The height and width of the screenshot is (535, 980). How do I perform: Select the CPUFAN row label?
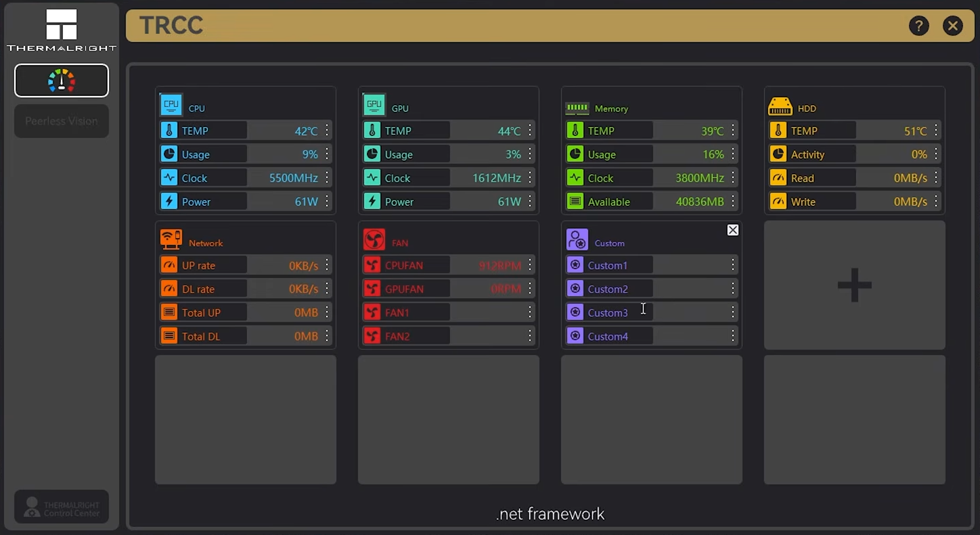tap(404, 265)
